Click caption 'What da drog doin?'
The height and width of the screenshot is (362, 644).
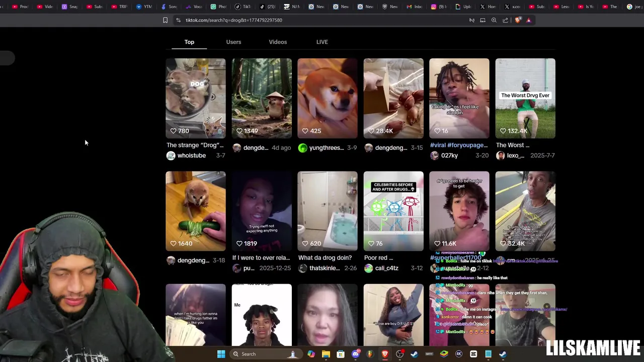[x=325, y=258]
